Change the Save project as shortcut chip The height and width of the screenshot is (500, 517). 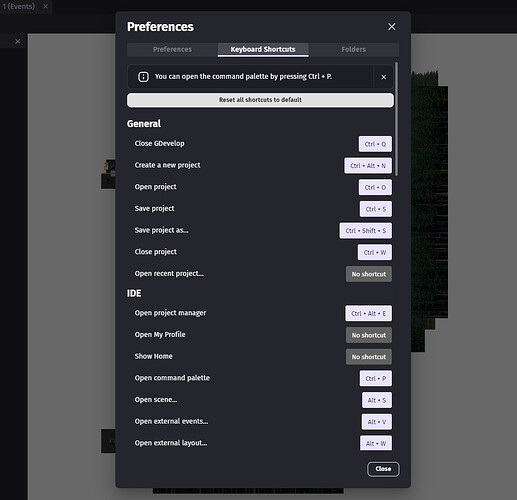click(x=366, y=231)
